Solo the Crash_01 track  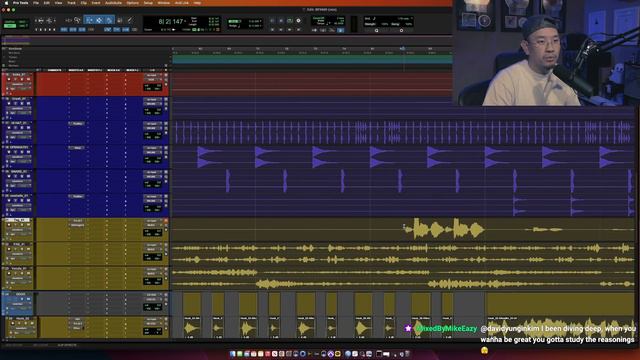[x=22, y=103]
